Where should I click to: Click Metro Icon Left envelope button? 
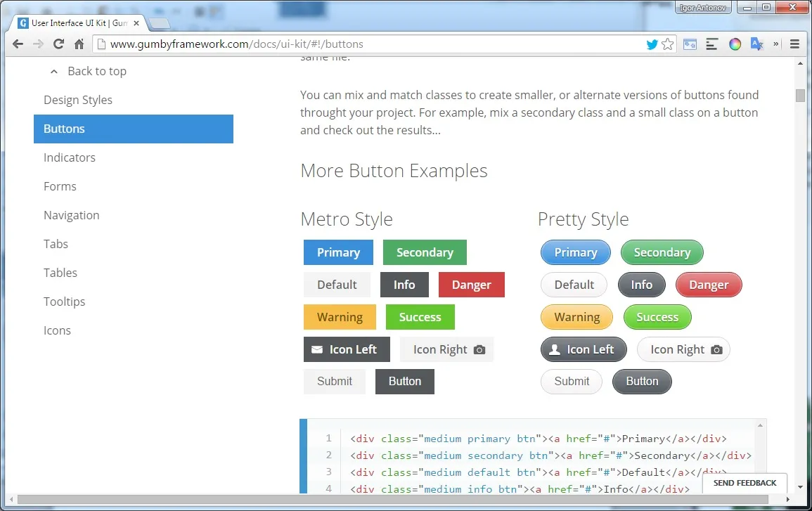click(x=347, y=349)
